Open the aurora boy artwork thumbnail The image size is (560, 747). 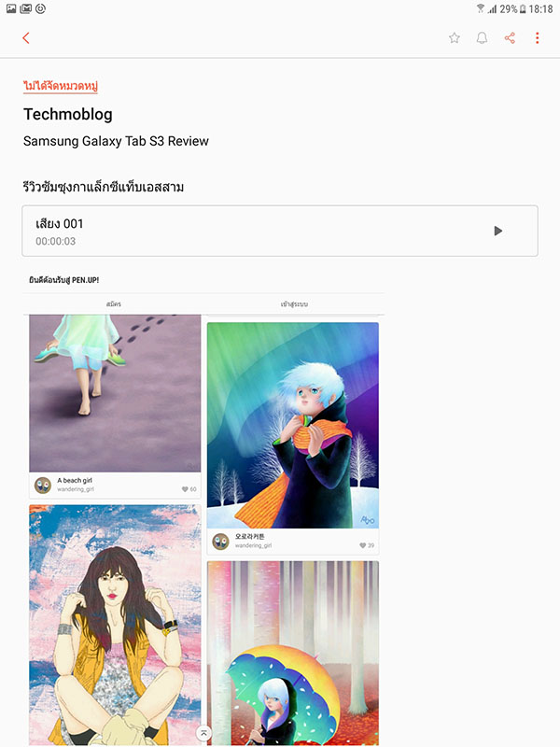point(293,426)
